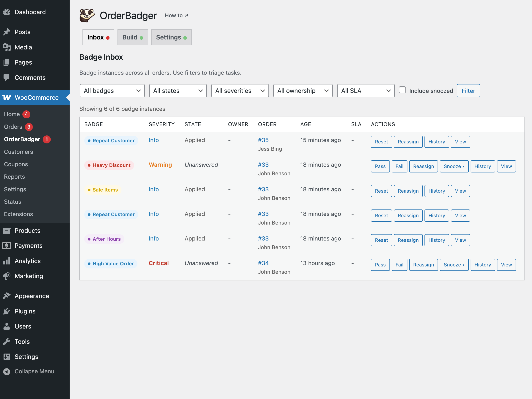
Task: Open Customers in WooCommerce submenu
Action: coord(19,152)
